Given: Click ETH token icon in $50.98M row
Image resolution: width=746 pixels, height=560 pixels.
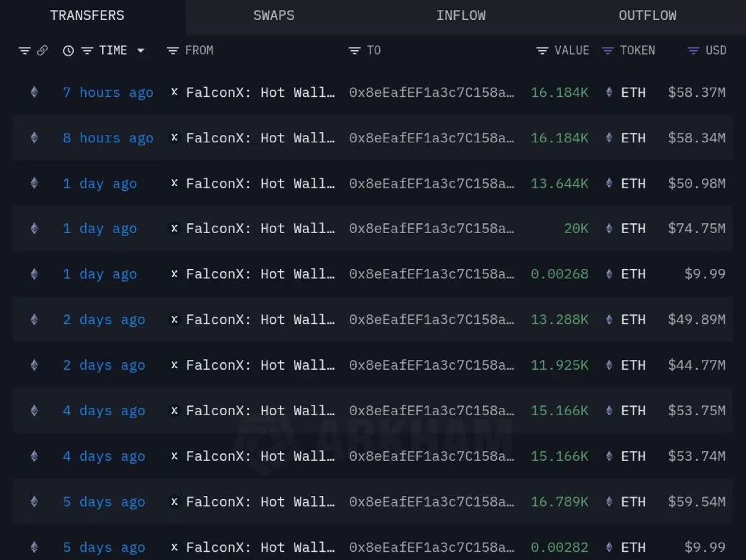Looking at the screenshot, I should click(609, 183).
